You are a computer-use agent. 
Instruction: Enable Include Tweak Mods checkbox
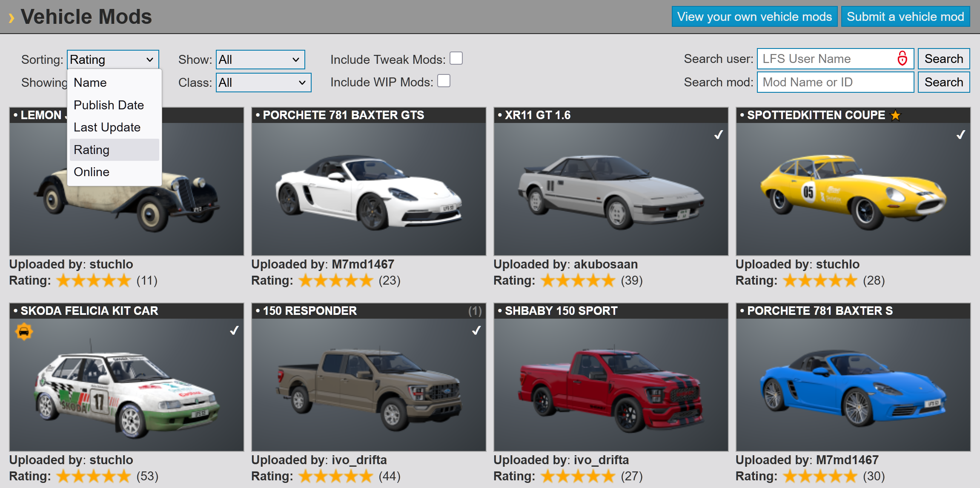(x=456, y=58)
